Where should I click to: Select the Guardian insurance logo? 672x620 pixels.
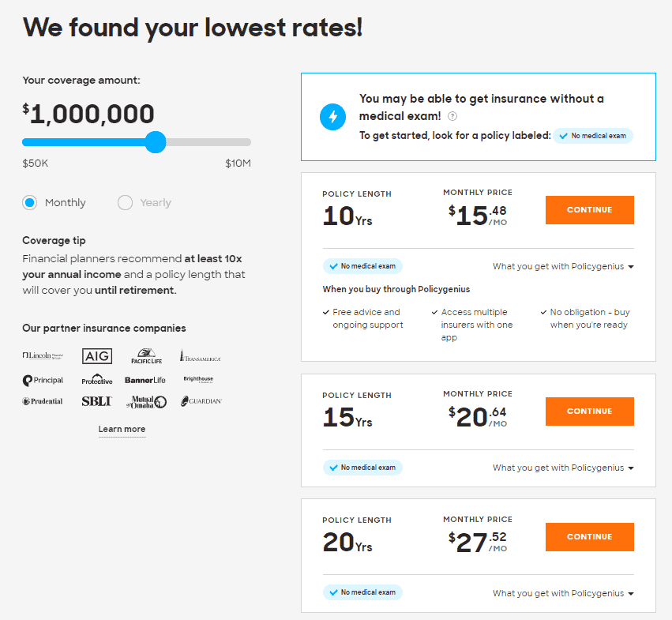pyautogui.click(x=200, y=401)
